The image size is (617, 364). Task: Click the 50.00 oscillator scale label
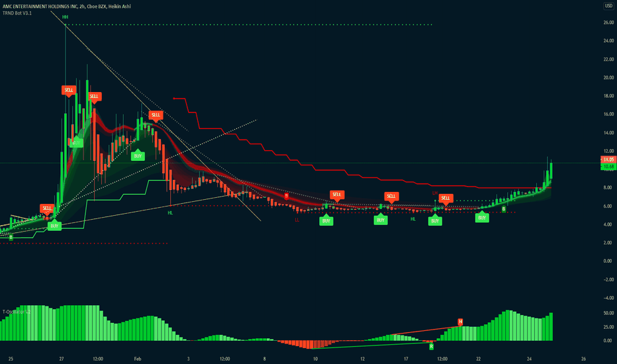[608, 313]
